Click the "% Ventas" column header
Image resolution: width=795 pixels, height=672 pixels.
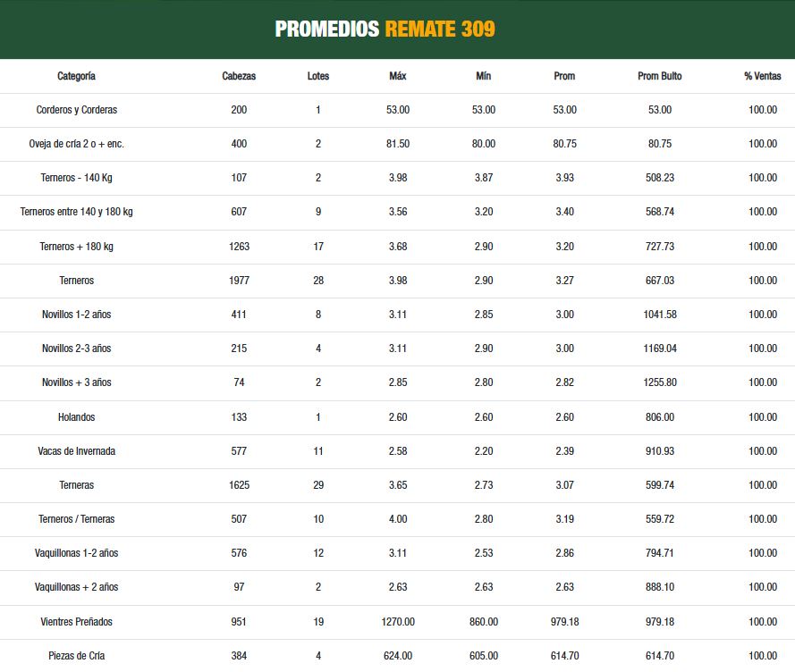(x=762, y=76)
